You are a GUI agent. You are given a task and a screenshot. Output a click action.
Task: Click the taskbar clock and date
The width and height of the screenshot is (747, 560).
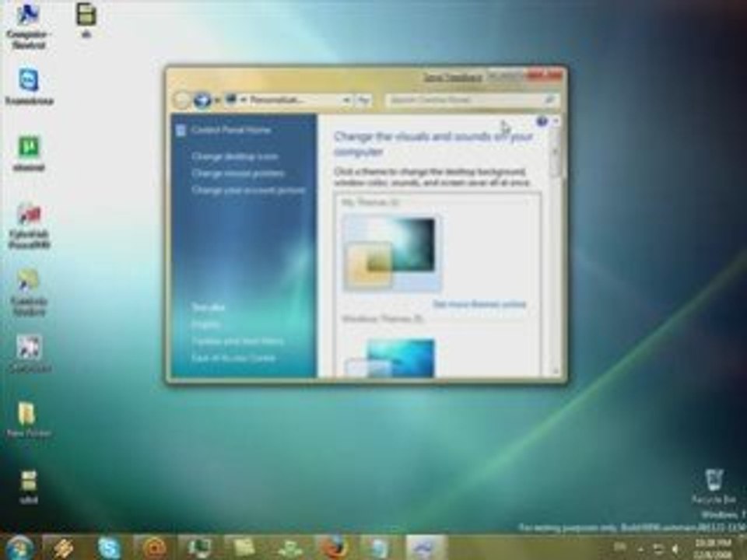713,549
